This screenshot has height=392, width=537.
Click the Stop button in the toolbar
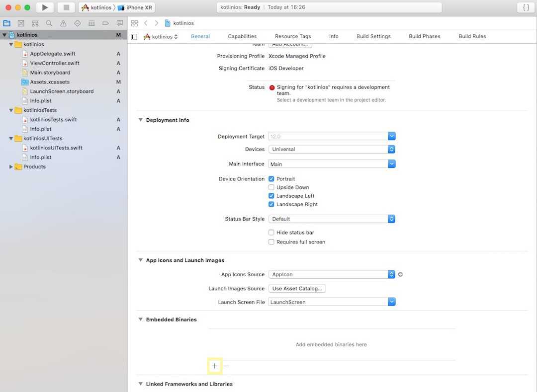point(66,7)
